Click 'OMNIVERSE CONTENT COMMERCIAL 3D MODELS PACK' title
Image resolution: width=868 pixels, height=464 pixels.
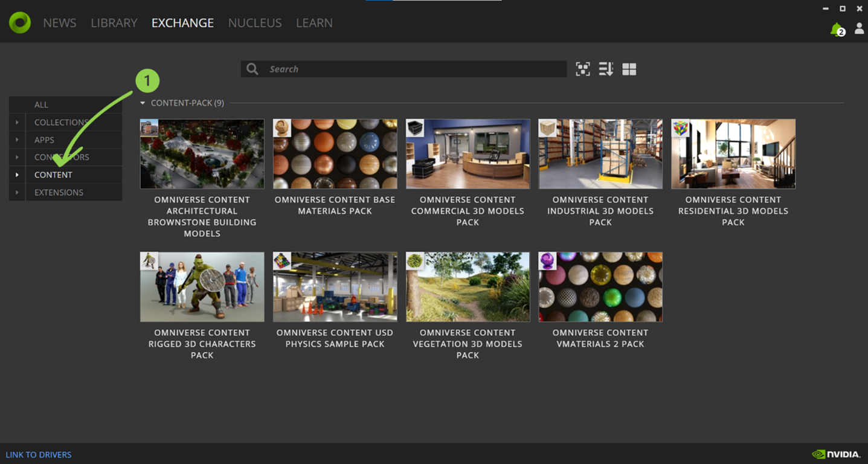[468, 211]
